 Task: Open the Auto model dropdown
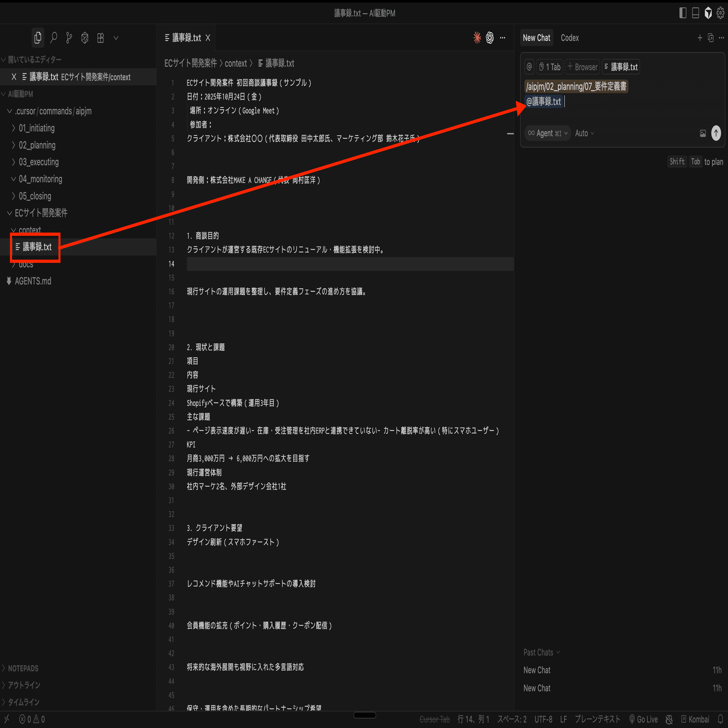[x=584, y=133]
